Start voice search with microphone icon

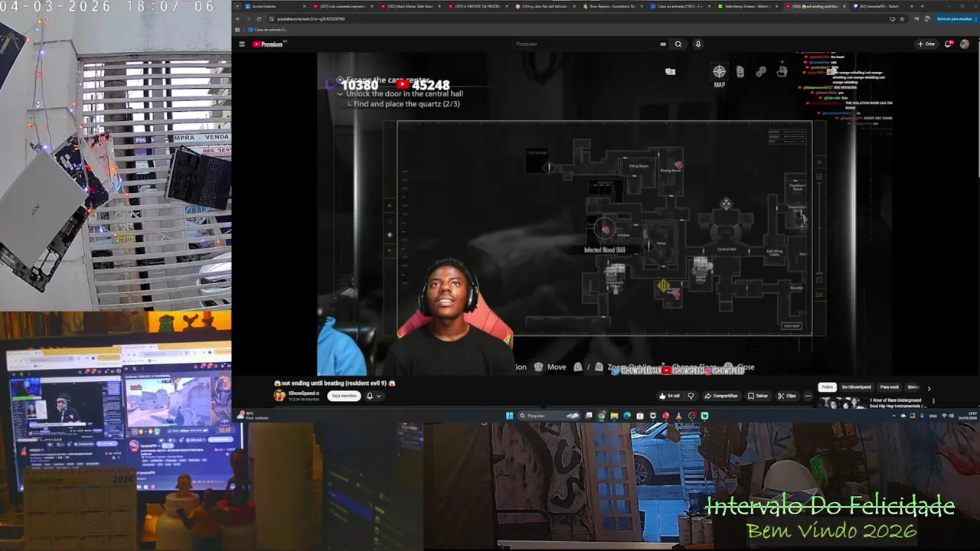point(697,44)
